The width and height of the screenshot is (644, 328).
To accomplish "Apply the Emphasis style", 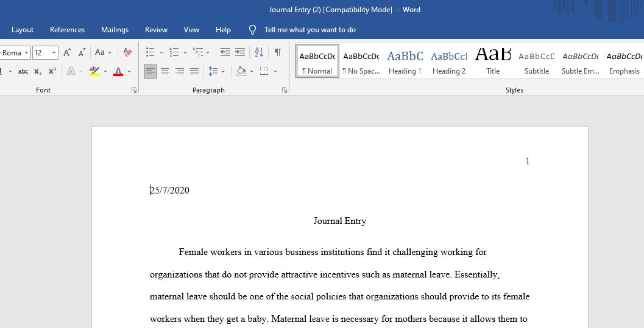I will click(x=625, y=61).
